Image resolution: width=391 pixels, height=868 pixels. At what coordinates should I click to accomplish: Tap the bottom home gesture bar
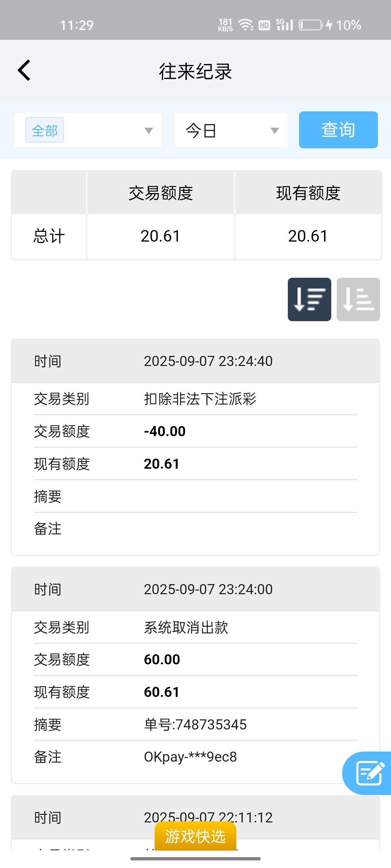coord(195,859)
